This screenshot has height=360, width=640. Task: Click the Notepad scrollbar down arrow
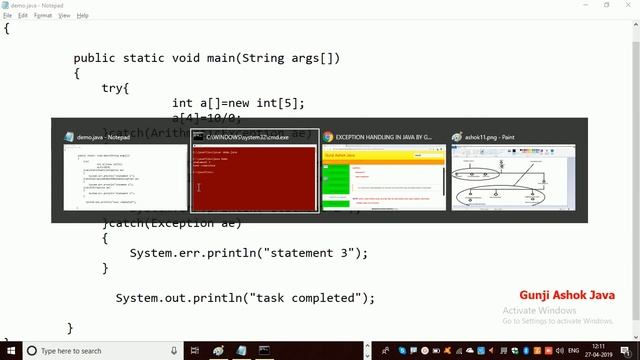[x=636, y=337]
